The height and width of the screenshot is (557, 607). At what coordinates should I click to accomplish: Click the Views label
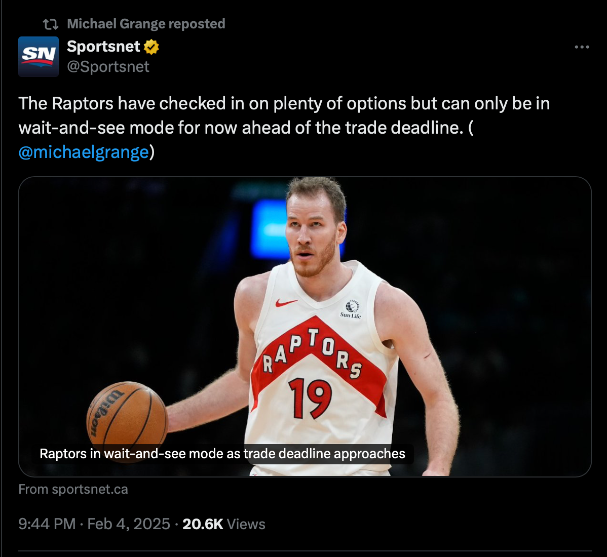[x=247, y=523]
